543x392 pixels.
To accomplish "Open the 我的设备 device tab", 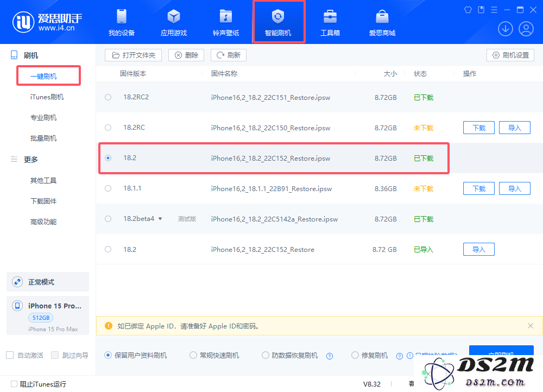I will 122,23.
